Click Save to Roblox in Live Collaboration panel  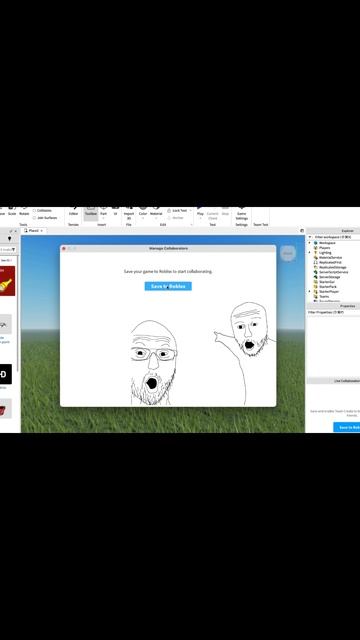pyautogui.click(x=347, y=427)
